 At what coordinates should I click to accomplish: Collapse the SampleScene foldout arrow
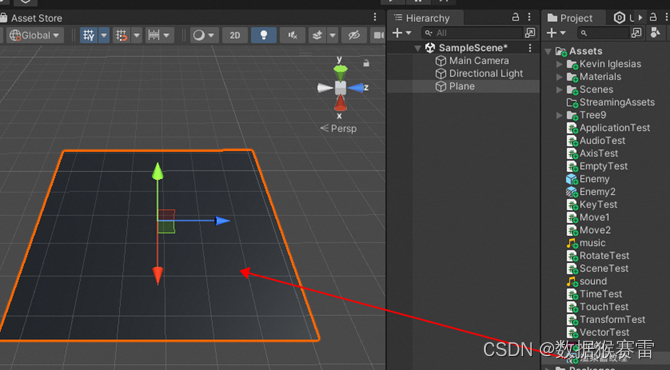418,48
